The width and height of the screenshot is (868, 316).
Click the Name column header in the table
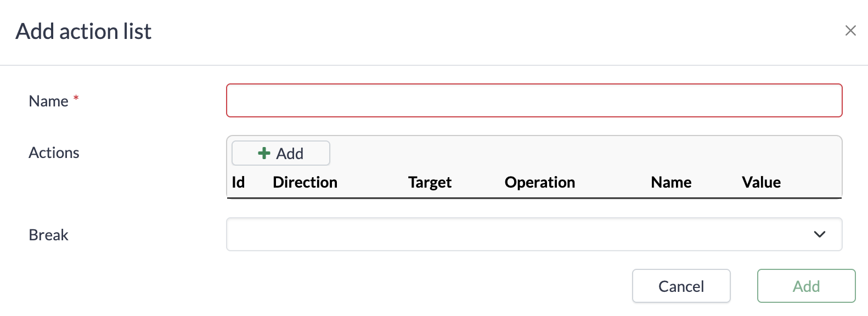click(671, 182)
